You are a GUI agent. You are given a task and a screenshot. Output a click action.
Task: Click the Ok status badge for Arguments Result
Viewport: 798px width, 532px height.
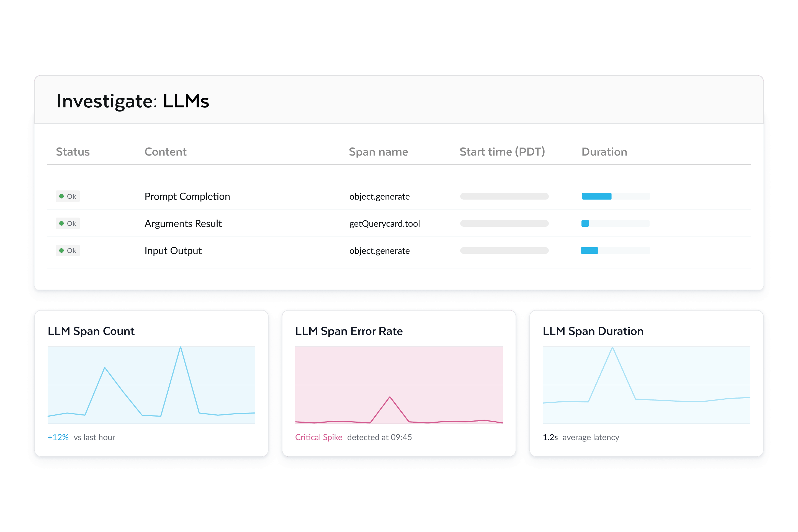pyautogui.click(x=68, y=223)
